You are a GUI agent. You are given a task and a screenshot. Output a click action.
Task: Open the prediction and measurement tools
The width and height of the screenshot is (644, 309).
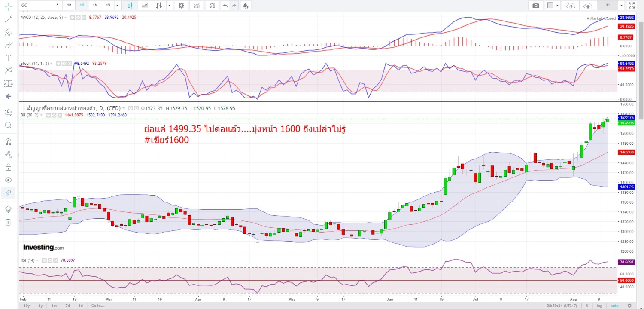[x=8, y=83]
